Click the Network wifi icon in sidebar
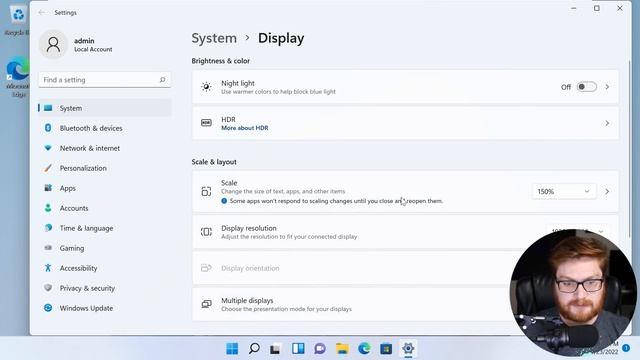The image size is (640, 360). click(48, 148)
